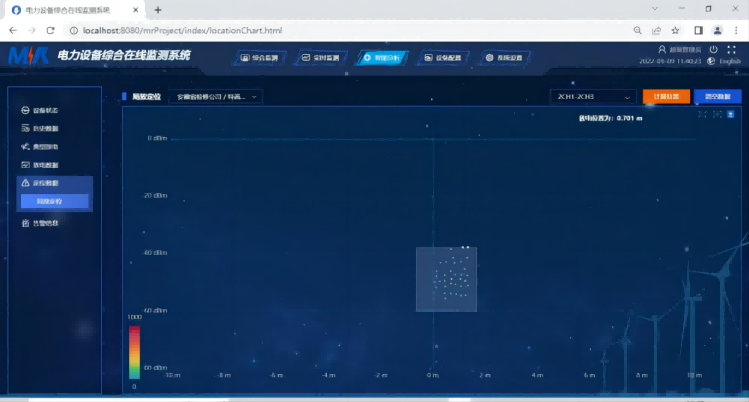Image resolution: width=749 pixels, height=402 pixels.
Task: Click the warning triangle icon in the sidebar
Action: tap(25, 184)
